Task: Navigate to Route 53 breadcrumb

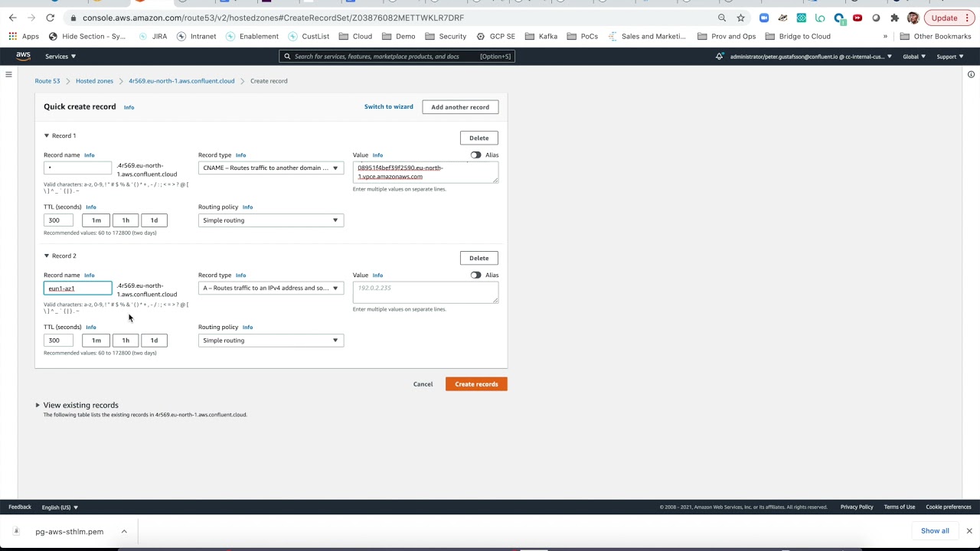Action: click(x=47, y=80)
